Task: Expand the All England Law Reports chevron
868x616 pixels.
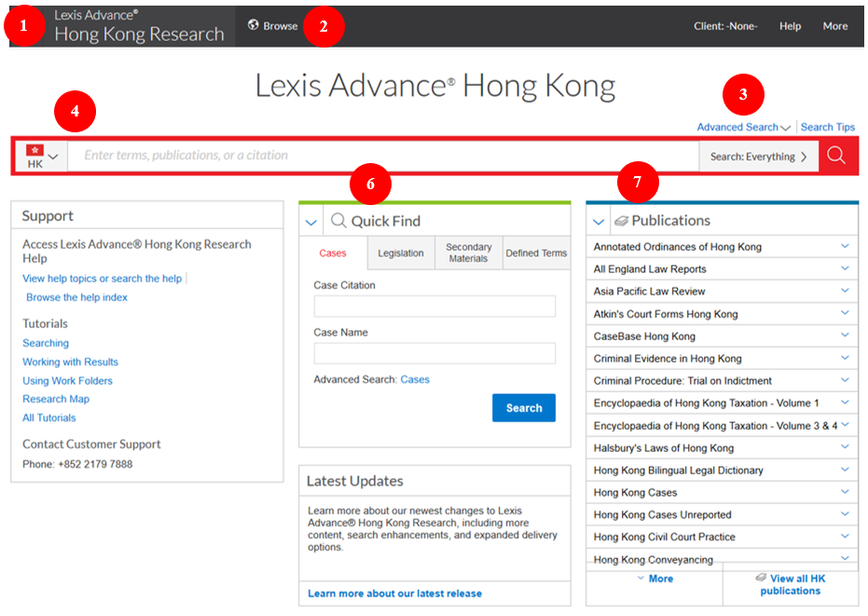Action: 845,268
